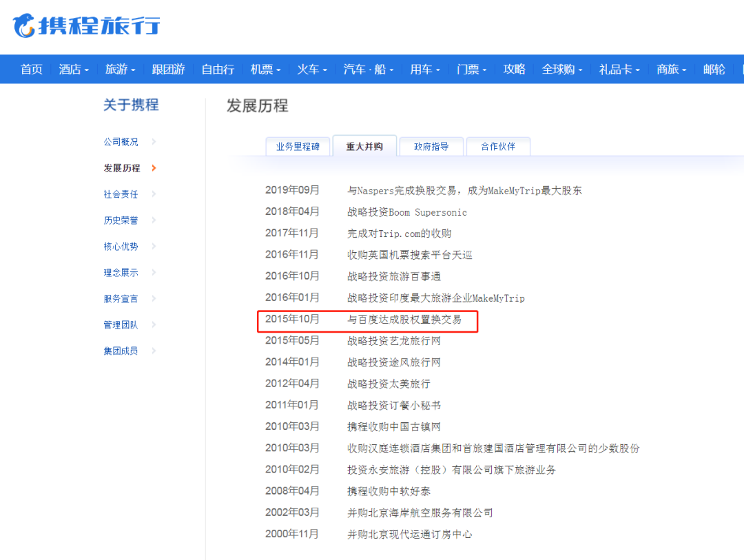Click the 2015年10月 date cell
This screenshot has width=744, height=560.
point(292,319)
